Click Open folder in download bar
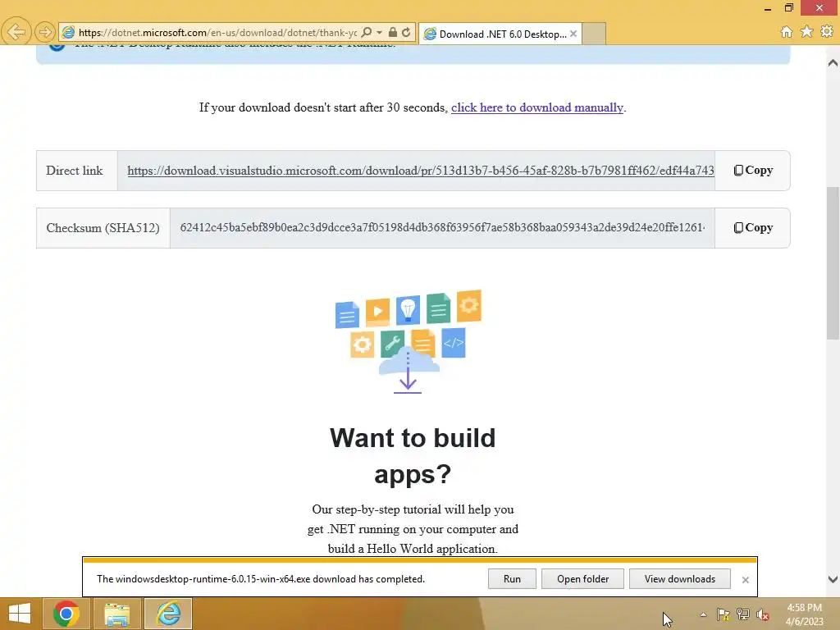The image size is (840, 630). click(582, 579)
